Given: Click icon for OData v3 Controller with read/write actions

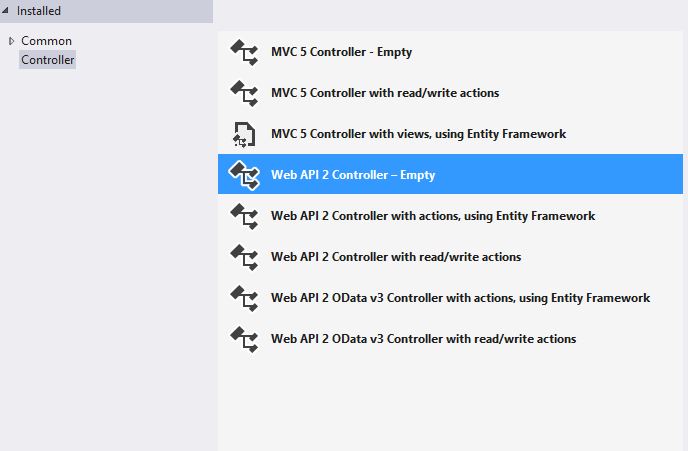Looking at the screenshot, I should coord(244,339).
